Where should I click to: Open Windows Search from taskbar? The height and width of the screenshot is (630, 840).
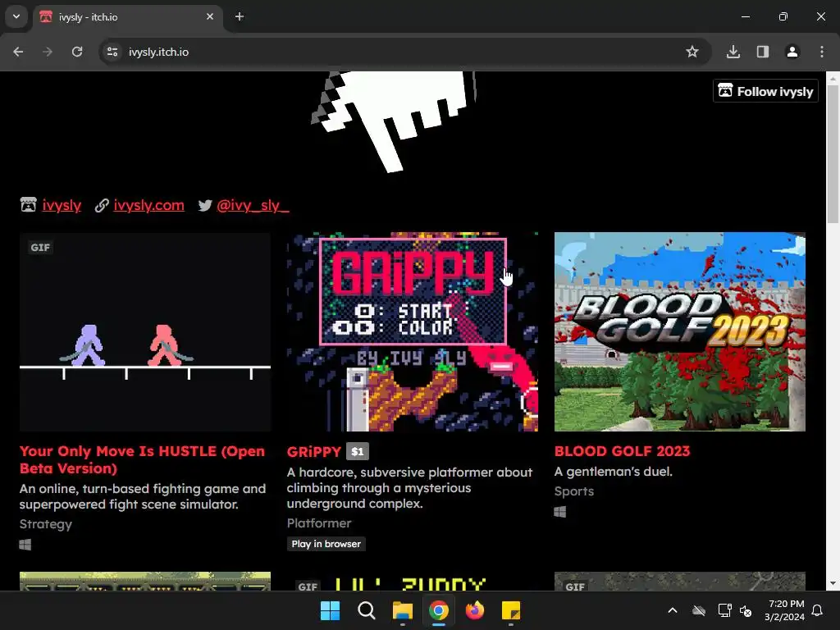367,610
